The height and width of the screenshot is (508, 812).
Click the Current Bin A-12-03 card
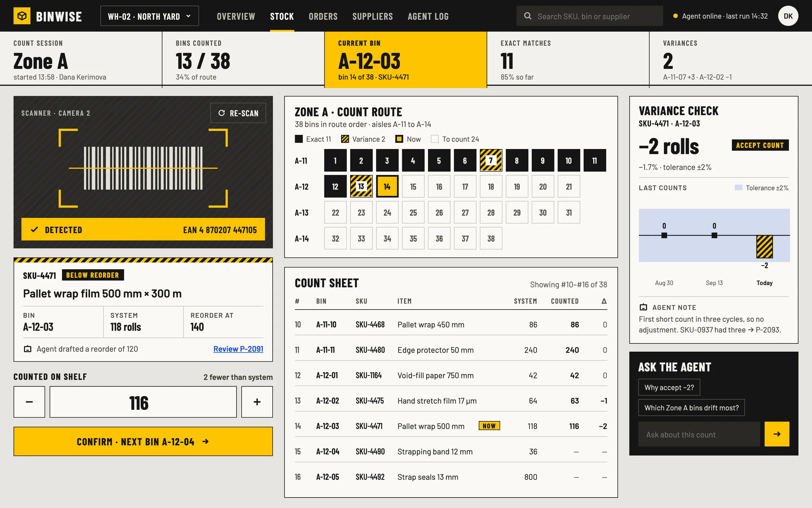click(x=406, y=60)
